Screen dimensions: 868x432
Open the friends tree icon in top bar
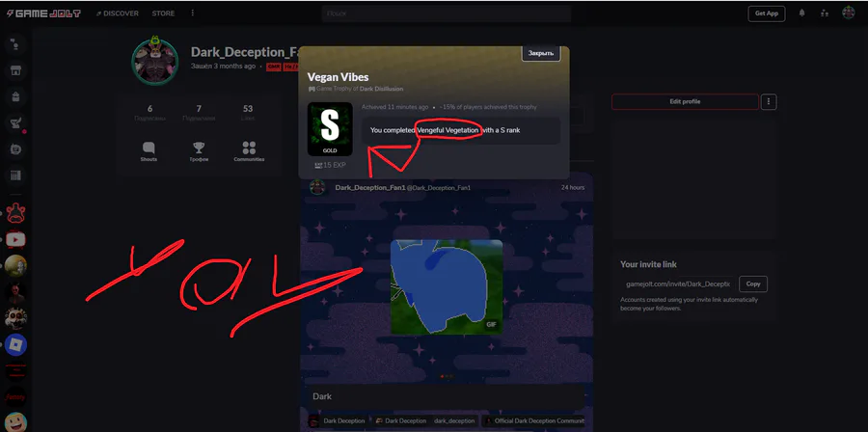tap(825, 13)
